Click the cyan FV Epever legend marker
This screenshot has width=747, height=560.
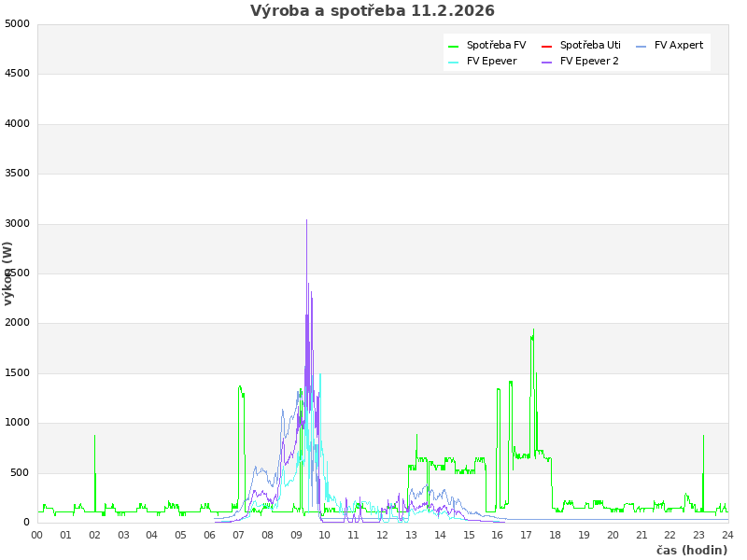(453, 62)
